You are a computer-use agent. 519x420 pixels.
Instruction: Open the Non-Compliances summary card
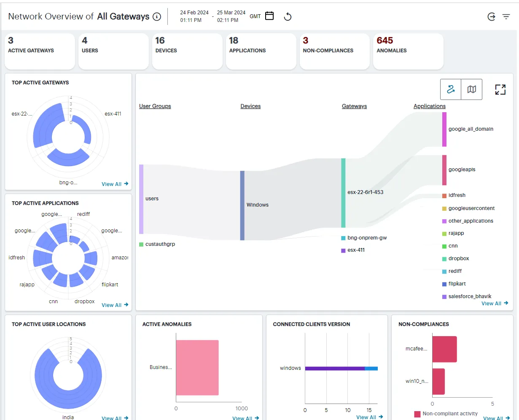[335, 51]
